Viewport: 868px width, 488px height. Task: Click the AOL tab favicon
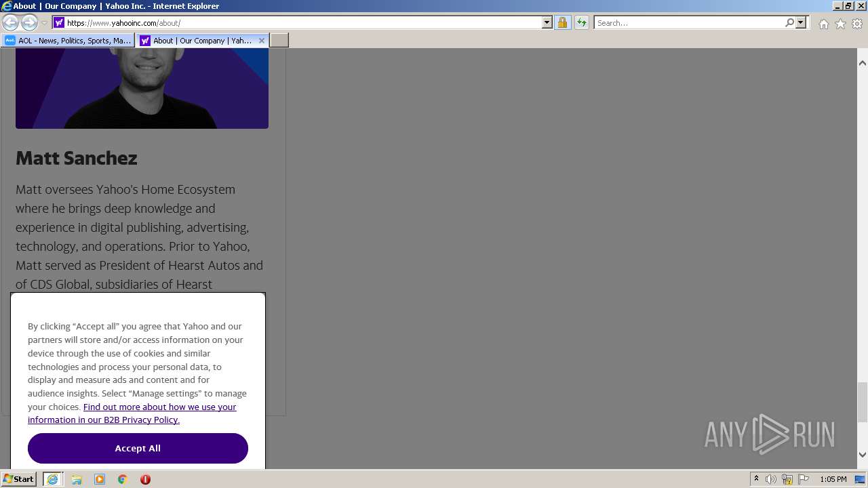pos(9,41)
